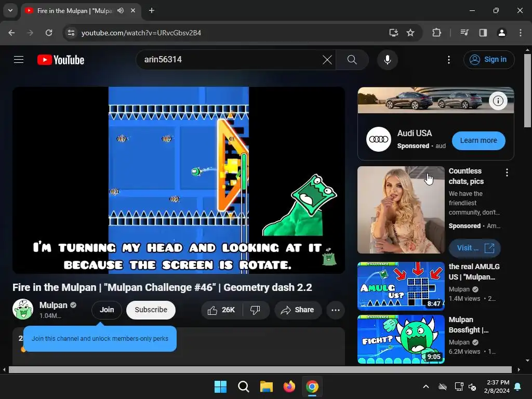
Task: Close the 'Fire in the Mulpan' tab
Action: click(133, 10)
